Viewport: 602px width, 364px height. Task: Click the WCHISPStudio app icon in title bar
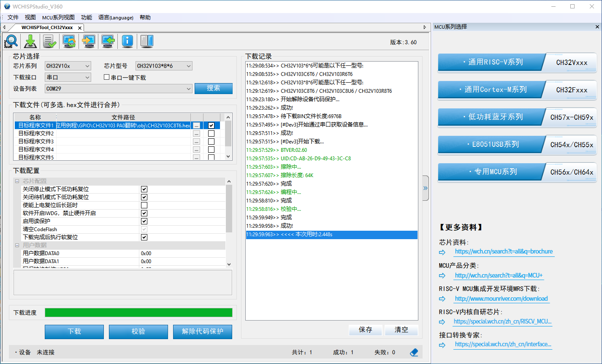[7, 6]
